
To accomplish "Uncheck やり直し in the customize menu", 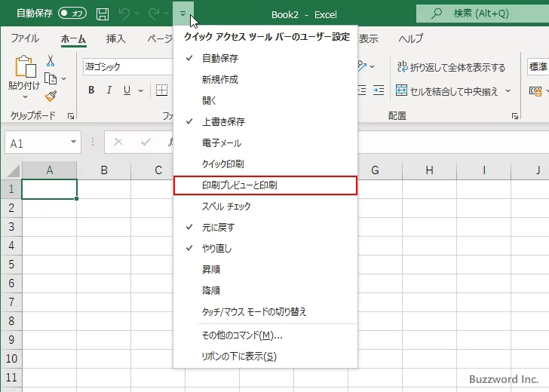I will point(217,248).
